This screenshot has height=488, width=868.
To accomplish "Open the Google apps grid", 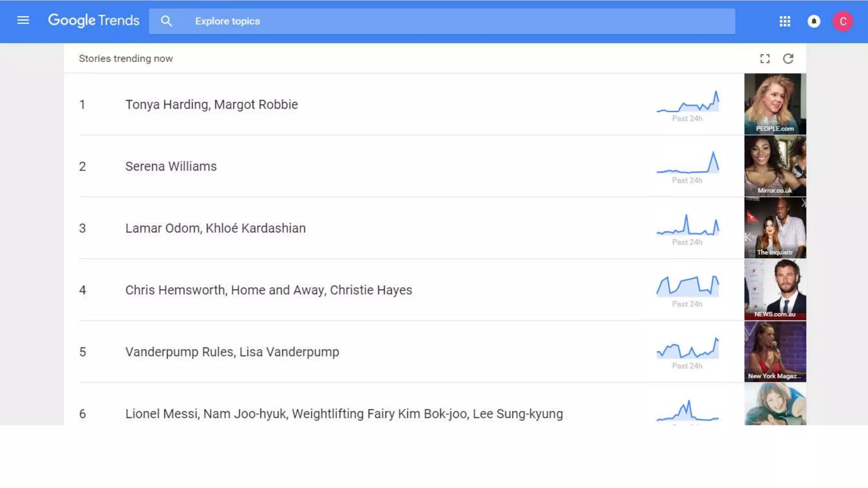I will [x=785, y=21].
